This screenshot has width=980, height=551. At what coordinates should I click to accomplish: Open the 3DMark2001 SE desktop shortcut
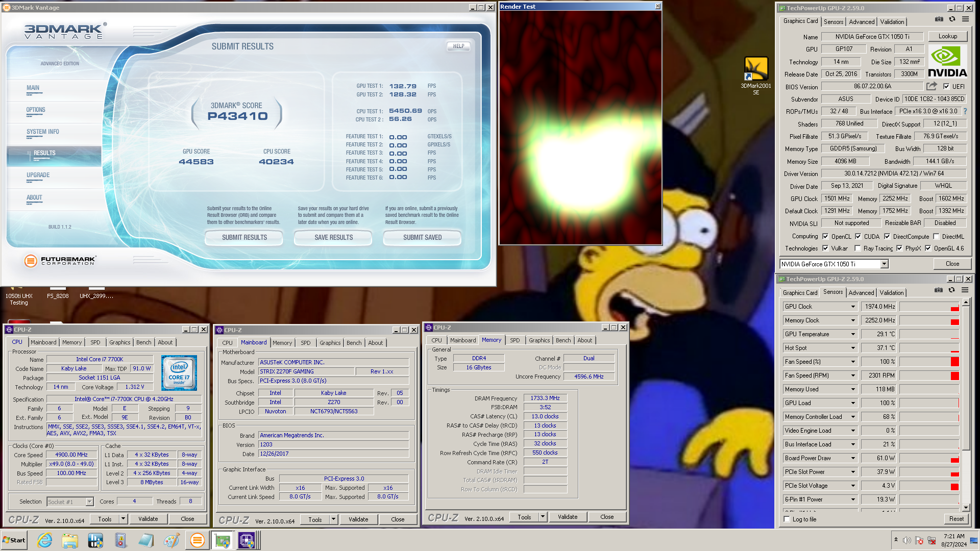(756, 76)
